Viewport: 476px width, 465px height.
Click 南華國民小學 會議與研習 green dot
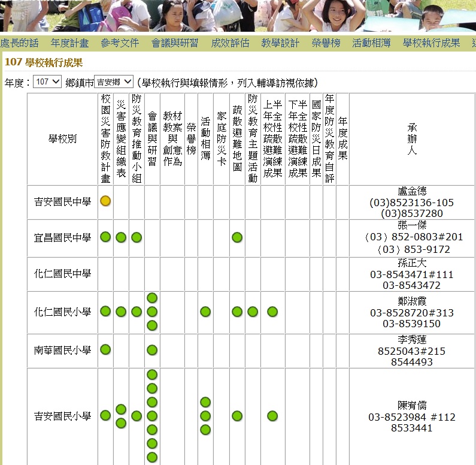click(x=152, y=350)
